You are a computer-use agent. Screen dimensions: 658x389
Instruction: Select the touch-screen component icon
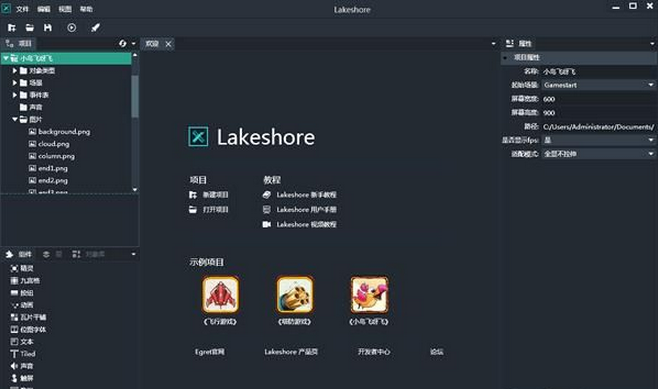click(x=14, y=378)
